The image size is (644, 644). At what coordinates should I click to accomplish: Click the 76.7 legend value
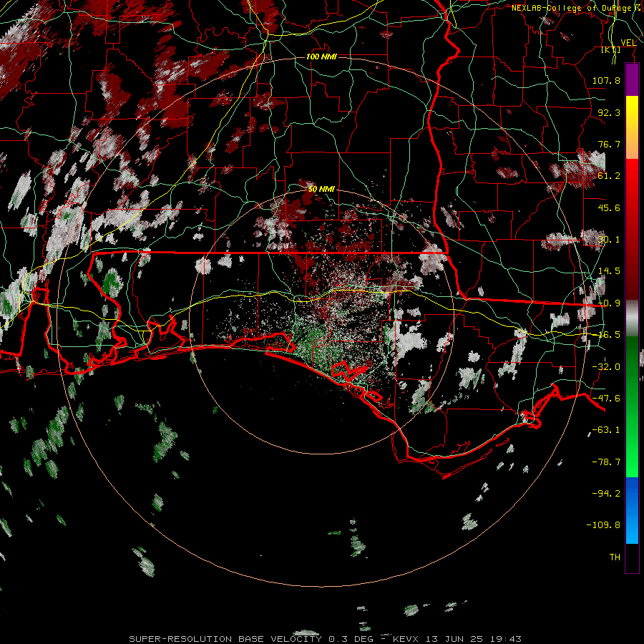(609, 144)
